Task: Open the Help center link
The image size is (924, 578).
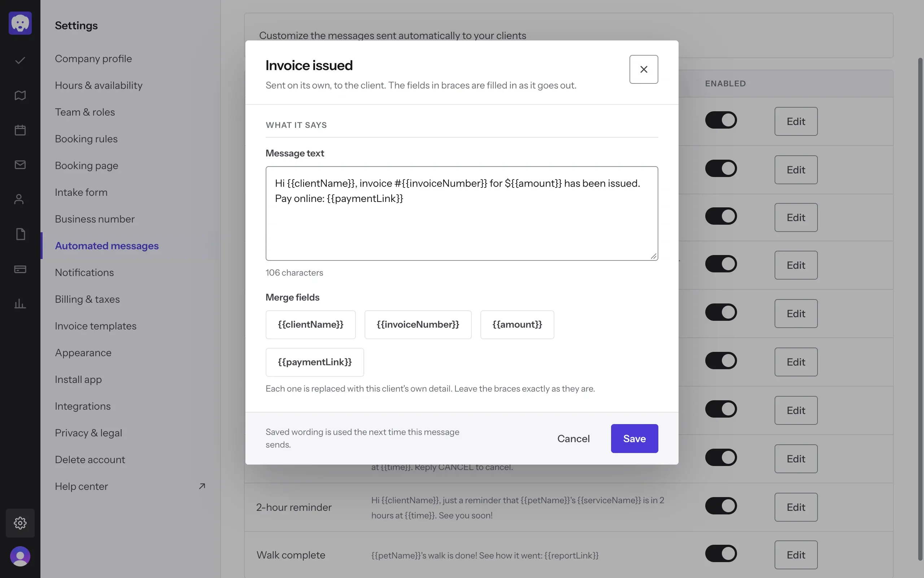Action: (x=81, y=486)
